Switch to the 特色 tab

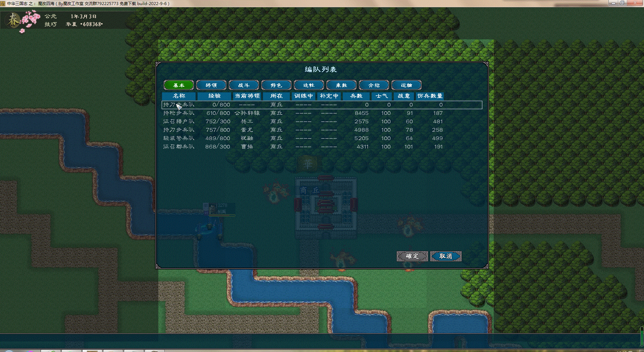click(276, 85)
